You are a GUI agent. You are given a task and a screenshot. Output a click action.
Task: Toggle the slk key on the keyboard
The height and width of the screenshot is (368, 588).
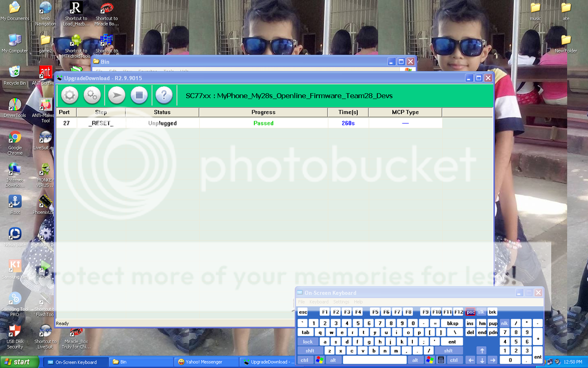(x=481, y=312)
